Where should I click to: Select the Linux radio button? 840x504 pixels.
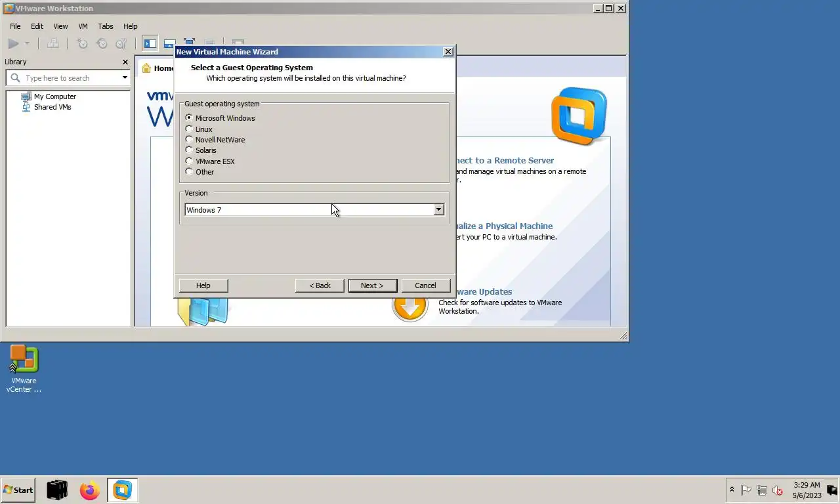pyautogui.click(x=189, y=129)
